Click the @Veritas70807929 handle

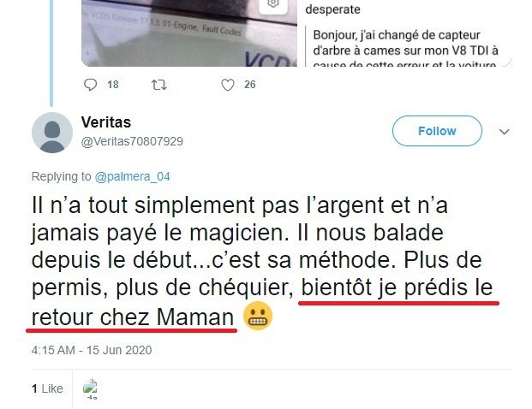132,141
